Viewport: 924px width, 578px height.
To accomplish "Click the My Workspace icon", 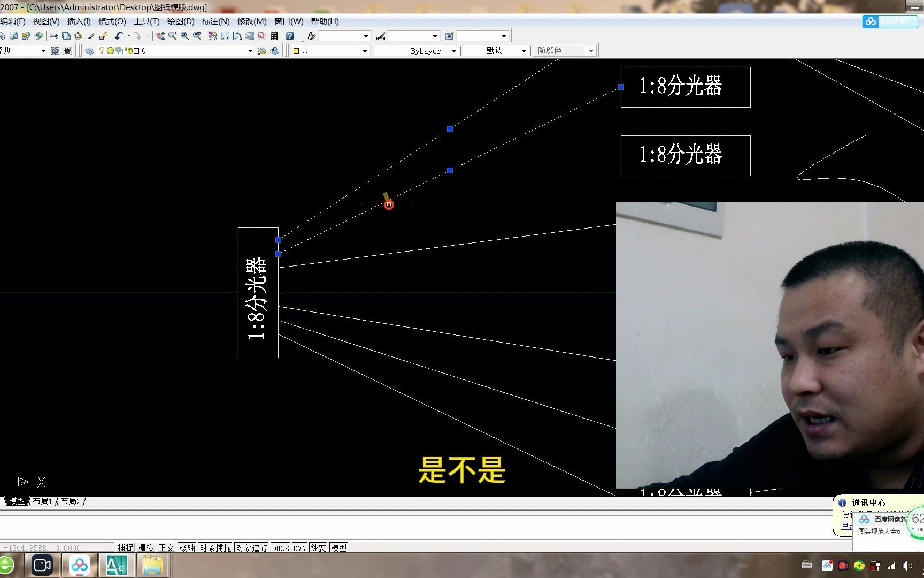I will tap(67, 51).
